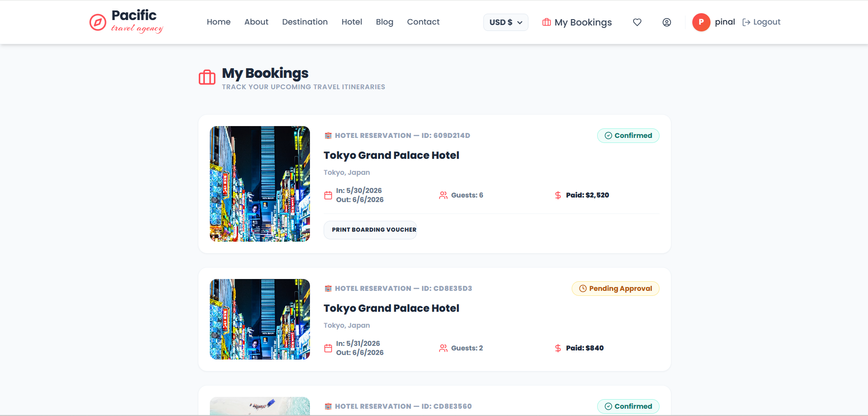Click beach photo thumbnail of booking CD8E3560
The width and height of the screenshot is (868, 416).
click(260, 406)
